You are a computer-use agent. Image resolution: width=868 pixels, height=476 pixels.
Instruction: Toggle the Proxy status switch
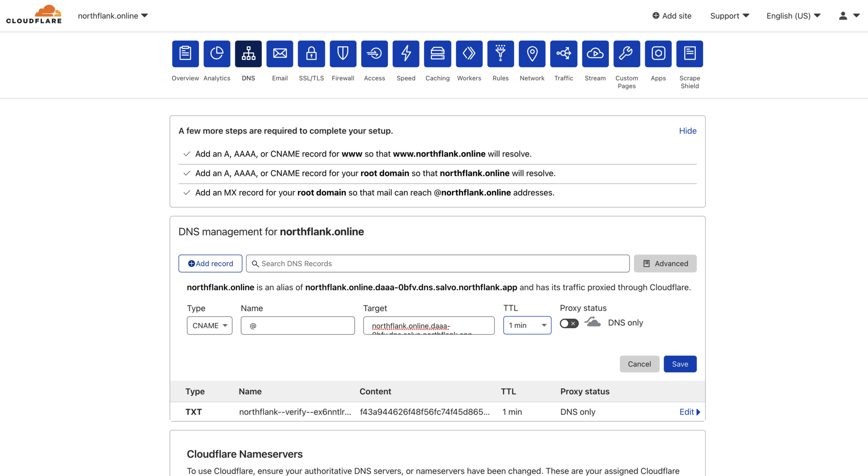[x=569, y=323]
